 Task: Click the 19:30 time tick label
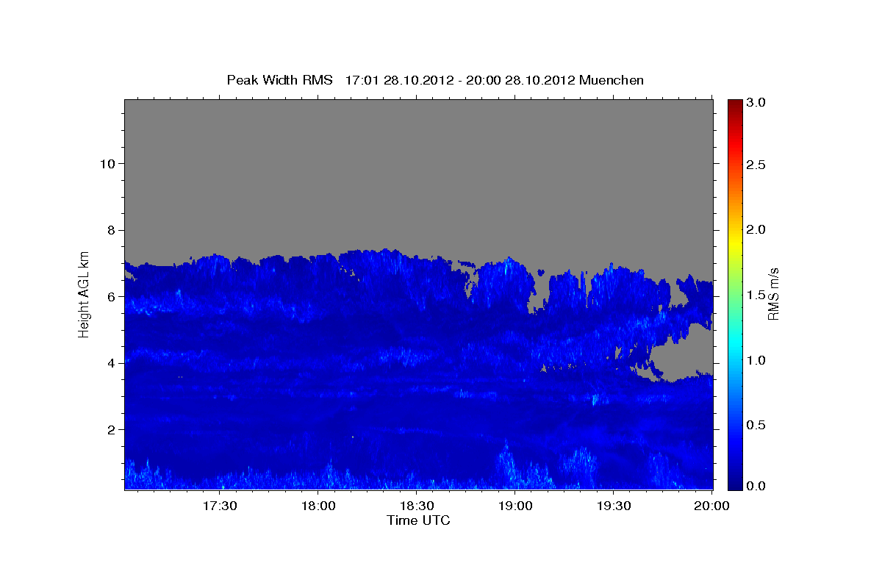pos(614,506)
